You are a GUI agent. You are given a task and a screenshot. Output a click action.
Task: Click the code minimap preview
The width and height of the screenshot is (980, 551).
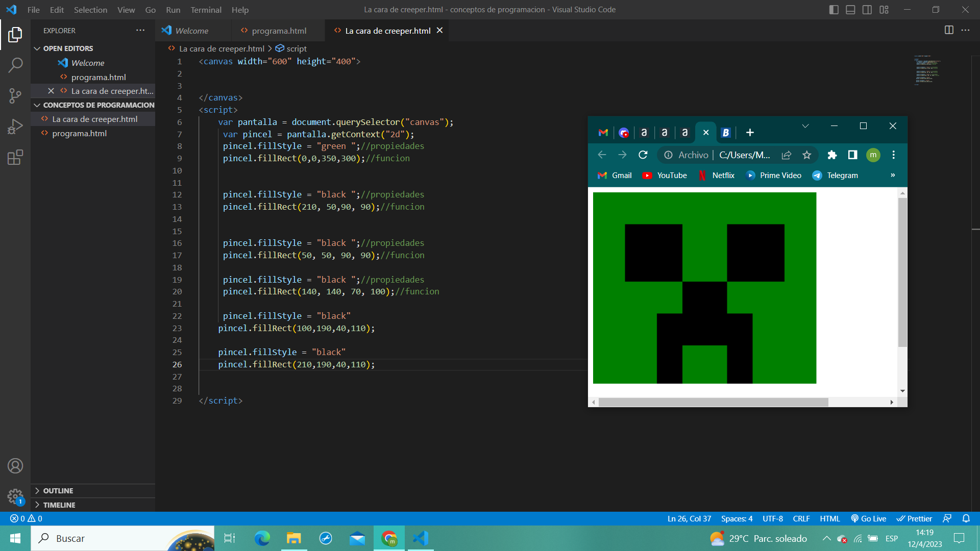(x=928, y=70)
